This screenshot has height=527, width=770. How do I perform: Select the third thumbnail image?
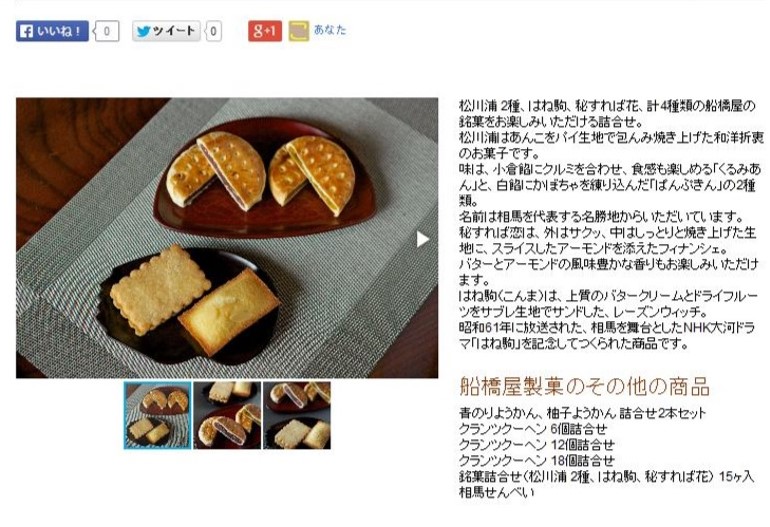(297, 416)
